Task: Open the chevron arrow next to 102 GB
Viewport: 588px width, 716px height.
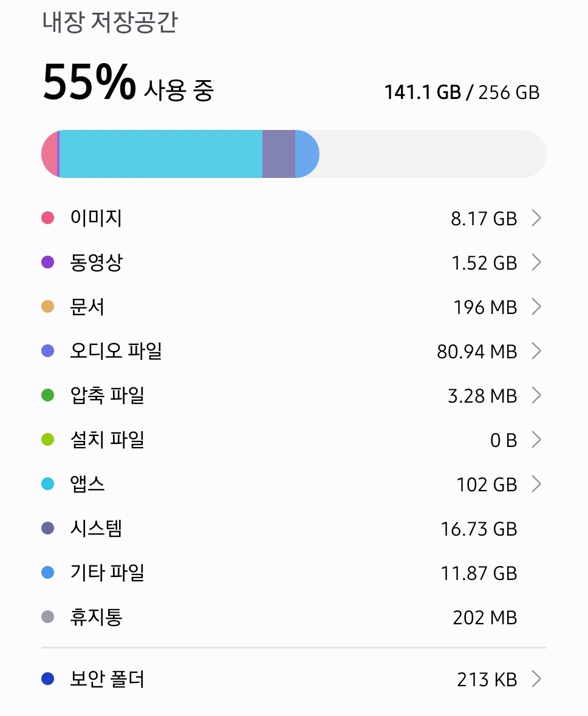Action: tap(536, 483)
